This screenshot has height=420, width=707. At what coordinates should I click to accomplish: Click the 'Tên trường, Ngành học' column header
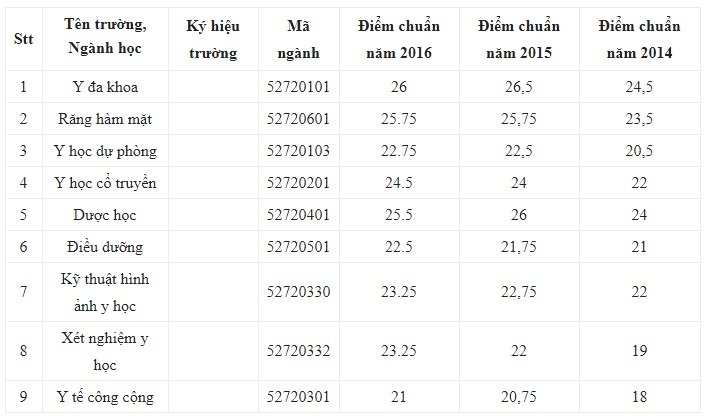tap(105, 37)
